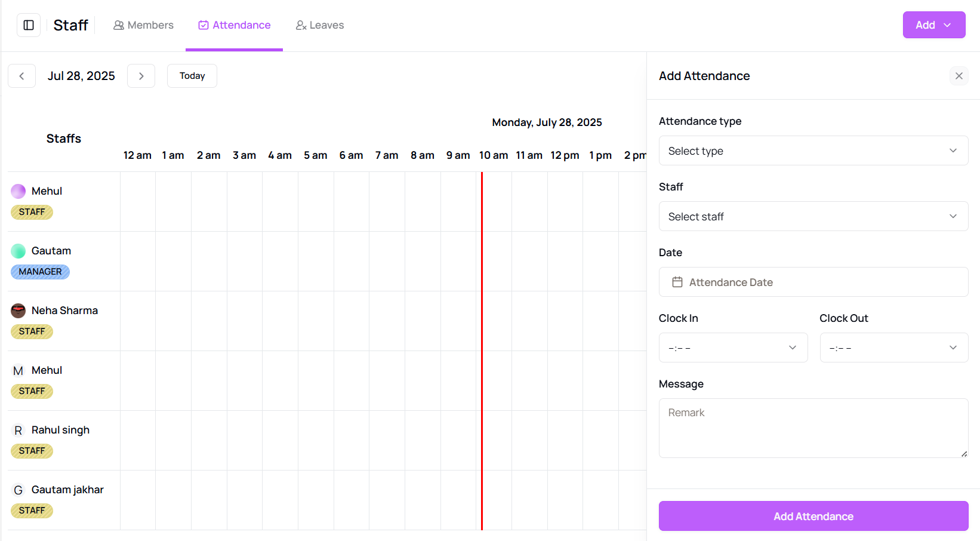Switch to the Members tab
Screen dimensions: 980x541
[x=144, y=25]
